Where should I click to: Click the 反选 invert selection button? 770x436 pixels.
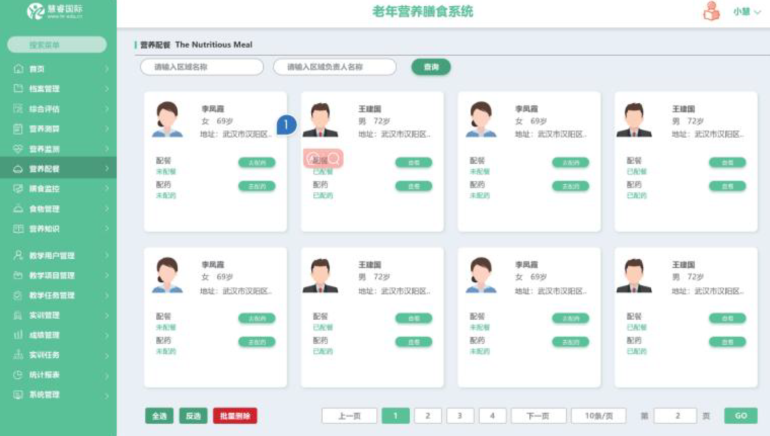193,415
